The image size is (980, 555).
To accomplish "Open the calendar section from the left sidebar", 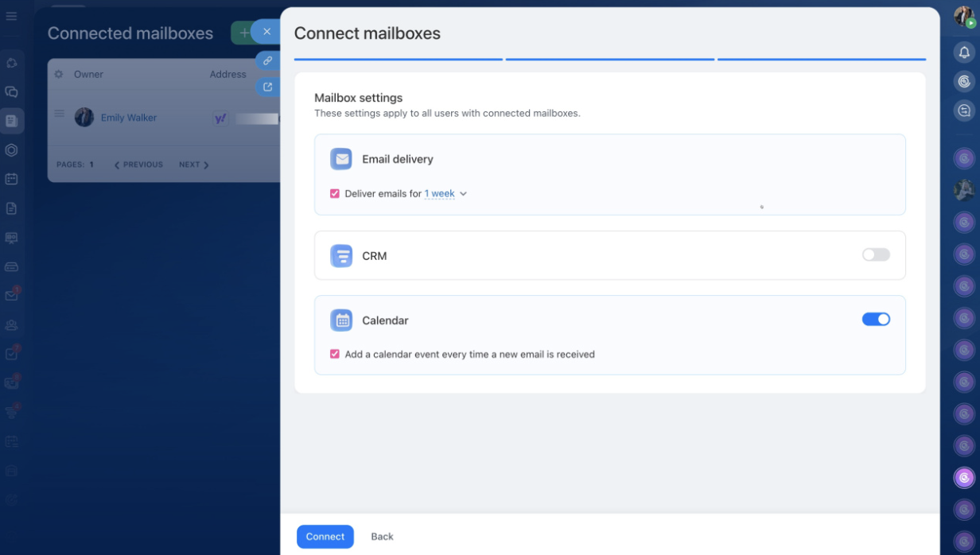I will click(12, 179).
